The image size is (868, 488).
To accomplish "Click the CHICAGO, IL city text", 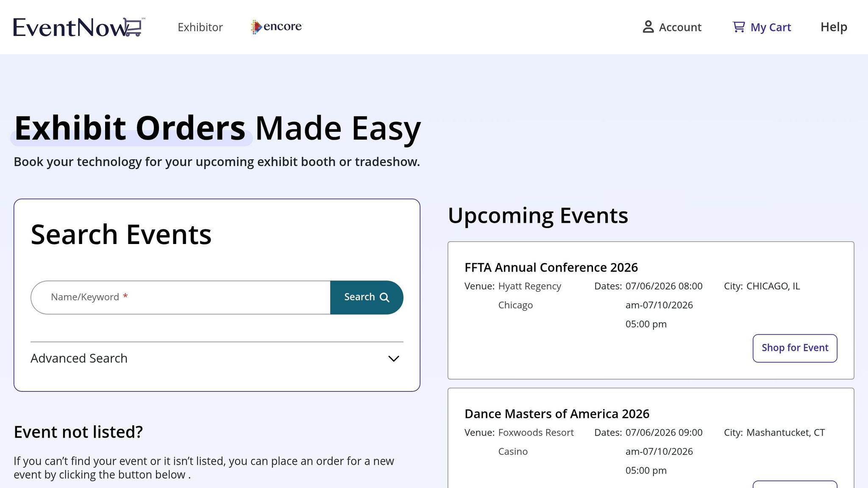I will [x=773, y=286].
